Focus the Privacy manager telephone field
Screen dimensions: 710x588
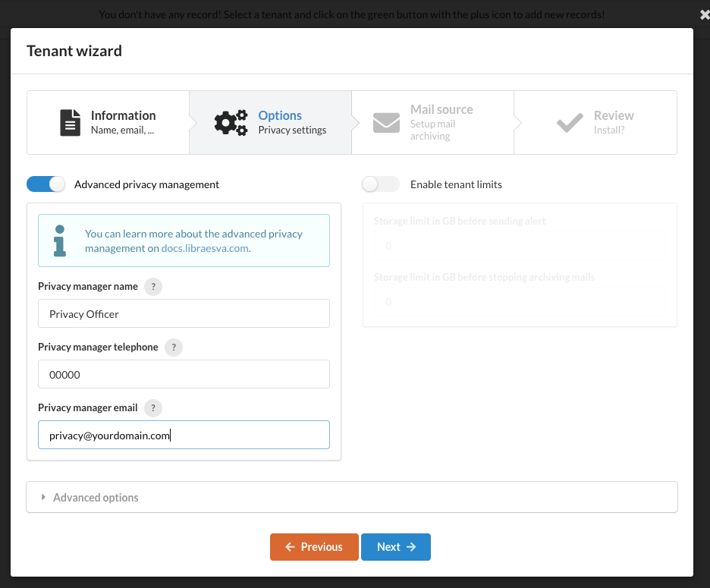184,374
